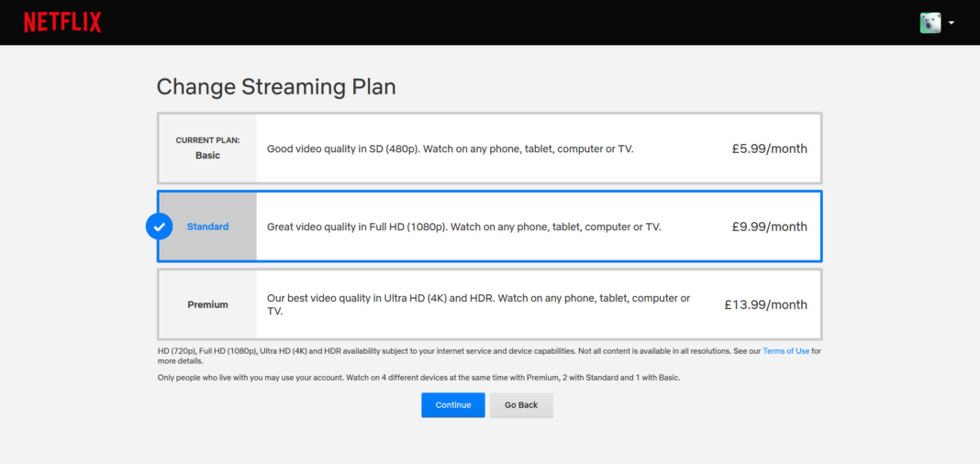Screen dimensions: 980x464
Task: Select the £9.99/month price
Action: click(769, 226)
